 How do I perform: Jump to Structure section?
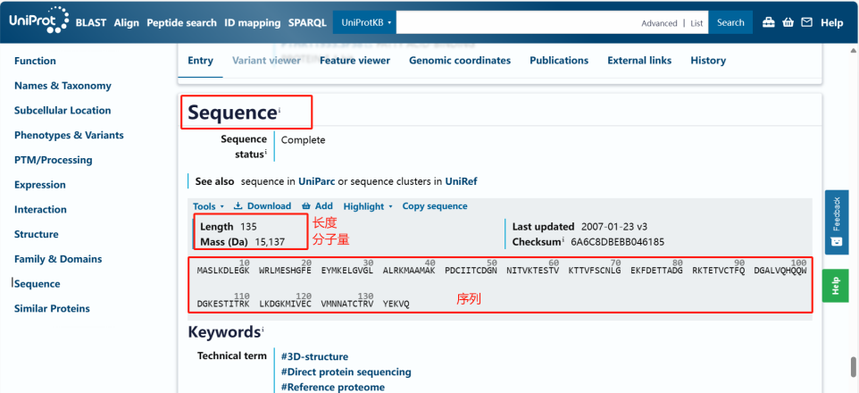(x=36, y=234)
